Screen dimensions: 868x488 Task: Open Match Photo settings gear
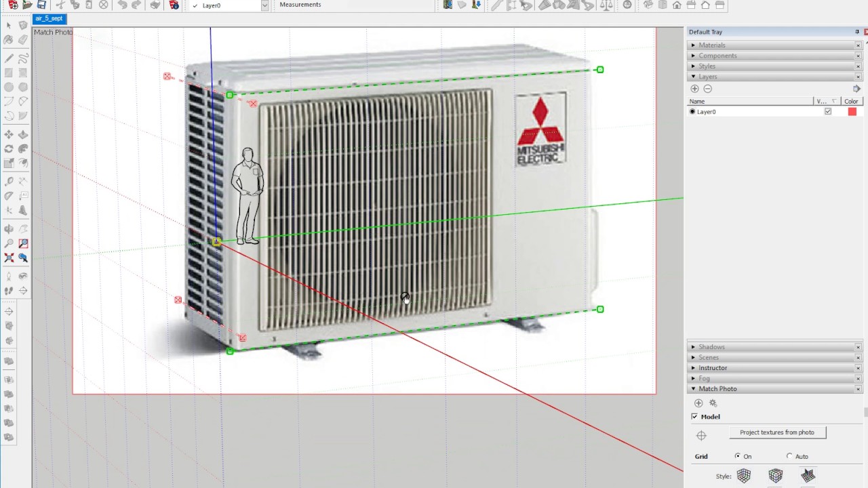(x=713, y=403)
